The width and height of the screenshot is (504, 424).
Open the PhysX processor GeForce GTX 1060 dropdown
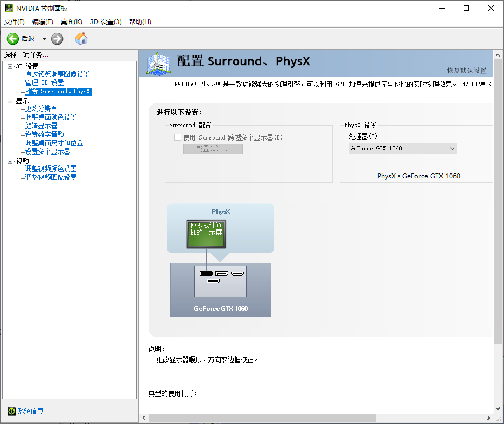403,148
